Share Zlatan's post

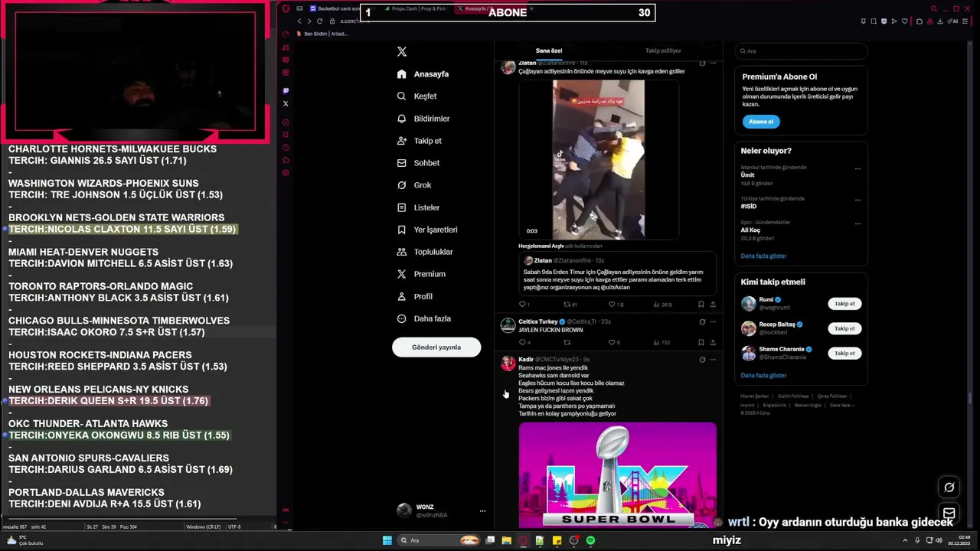click(x=713, y=305)
